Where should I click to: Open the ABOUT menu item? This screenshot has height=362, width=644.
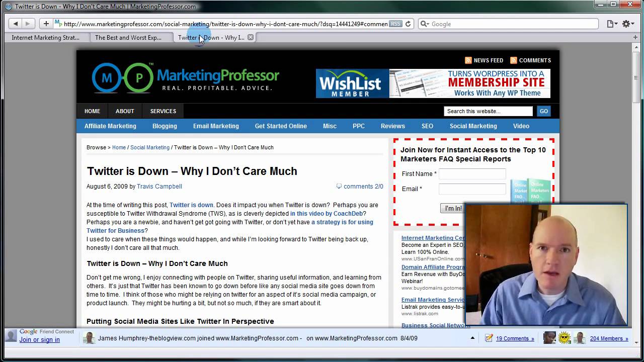tap(125, 111)
